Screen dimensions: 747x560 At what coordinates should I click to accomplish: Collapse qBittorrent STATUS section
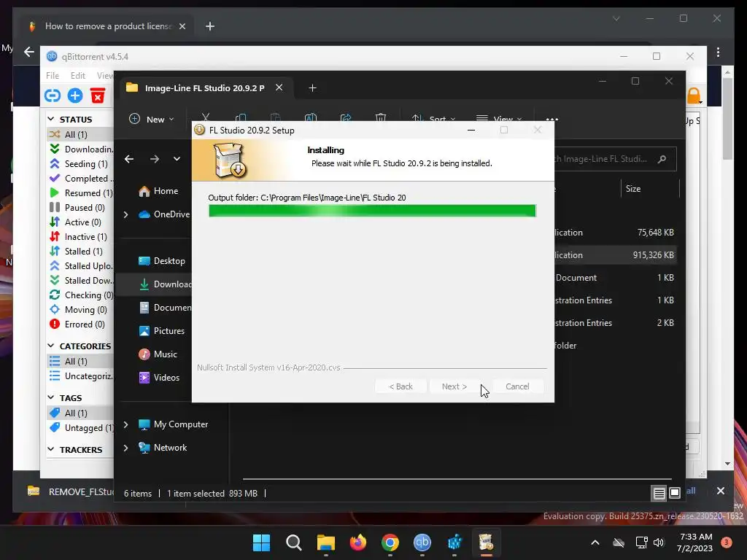click(x=51, y=119)
